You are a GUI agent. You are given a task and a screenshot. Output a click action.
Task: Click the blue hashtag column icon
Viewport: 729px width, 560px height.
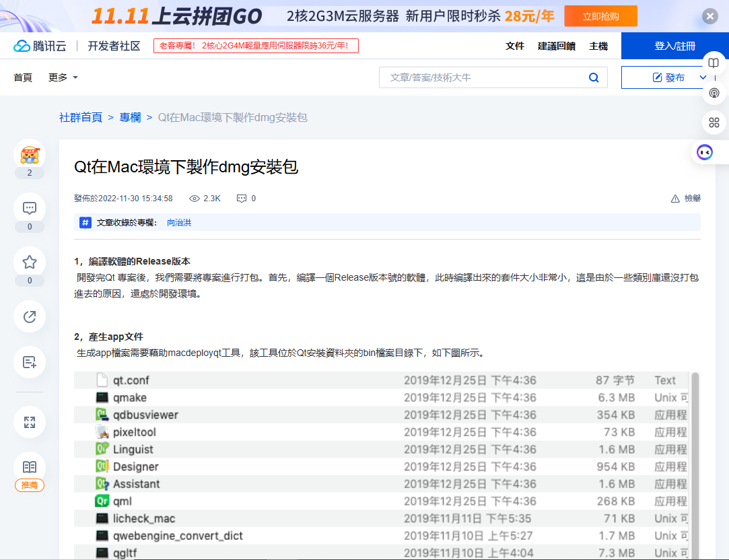click(85, 223)
